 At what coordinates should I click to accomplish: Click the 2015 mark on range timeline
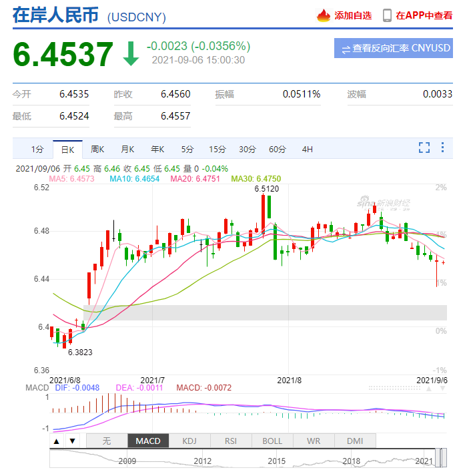pos(277,461)
